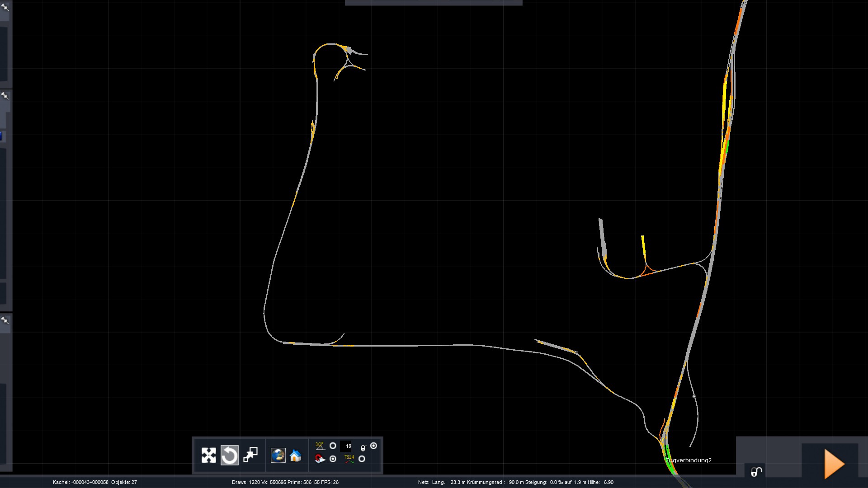Click the pin on lower left panel
Screen dimensions: 868x488
[x=5, y=320]
